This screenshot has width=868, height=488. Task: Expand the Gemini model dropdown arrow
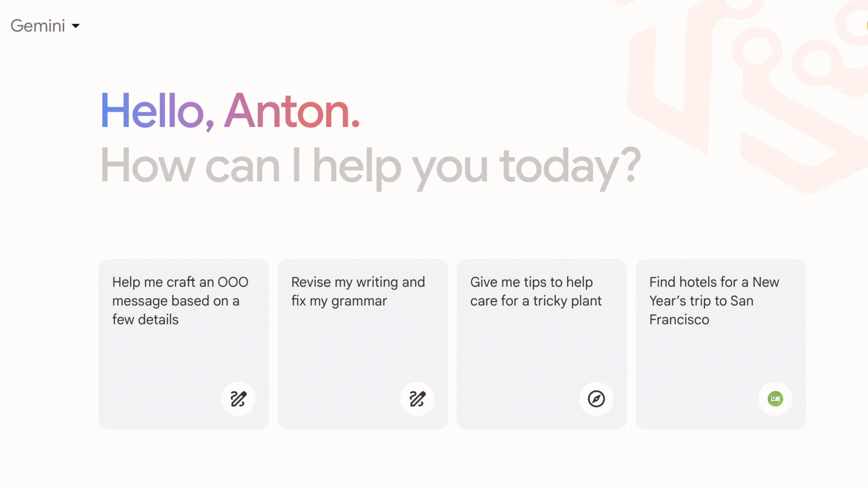pyautogui.click(x=76, y=26)
